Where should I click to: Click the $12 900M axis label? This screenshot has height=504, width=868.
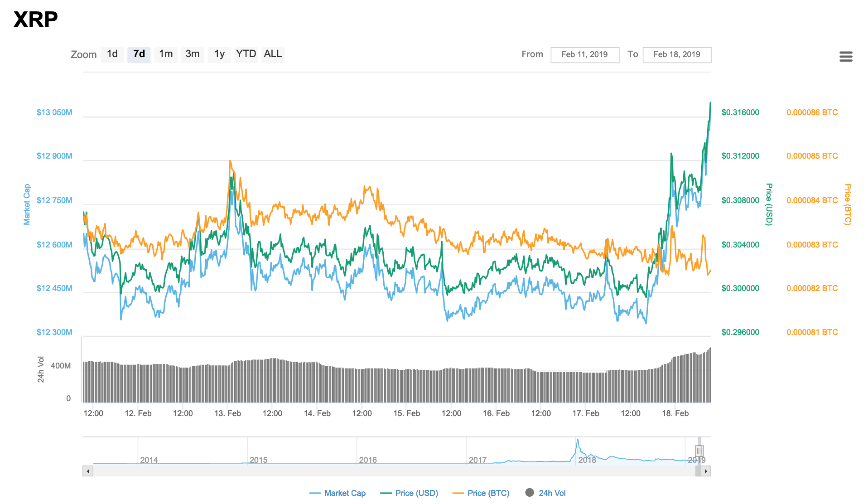(x=54, y=156)
